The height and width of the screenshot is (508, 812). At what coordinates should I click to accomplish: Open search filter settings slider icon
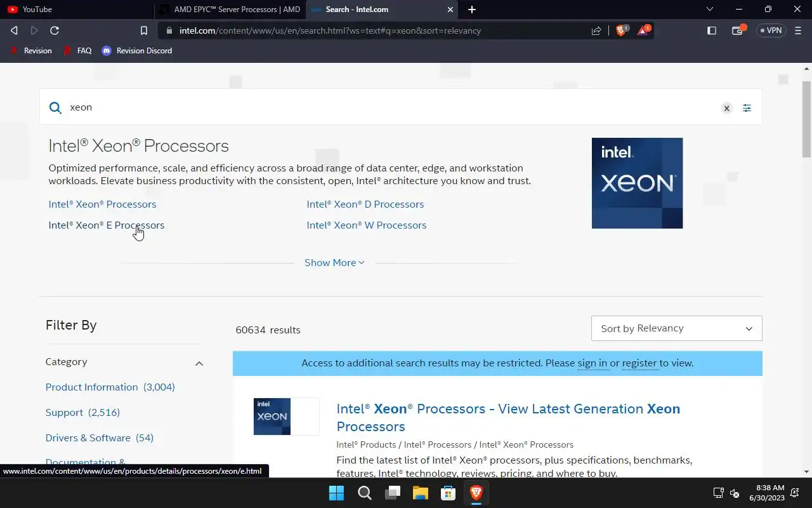click(x=747, y=108)
